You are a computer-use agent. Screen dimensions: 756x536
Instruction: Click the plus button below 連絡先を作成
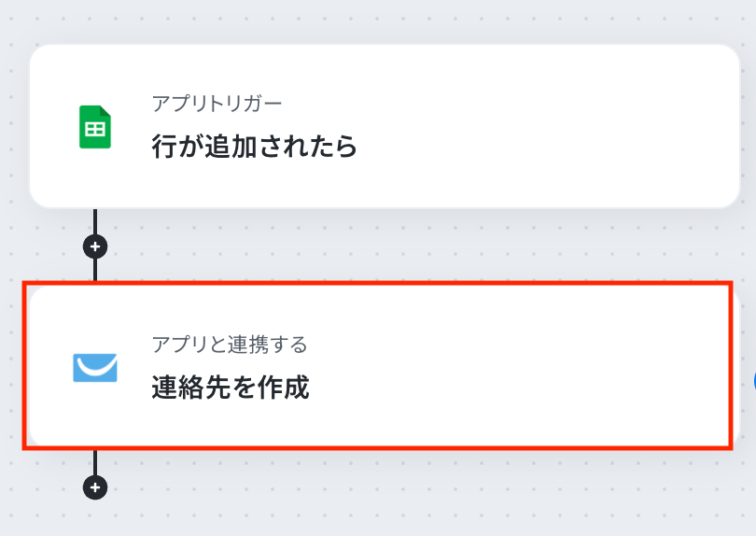(x=95, y=487)
